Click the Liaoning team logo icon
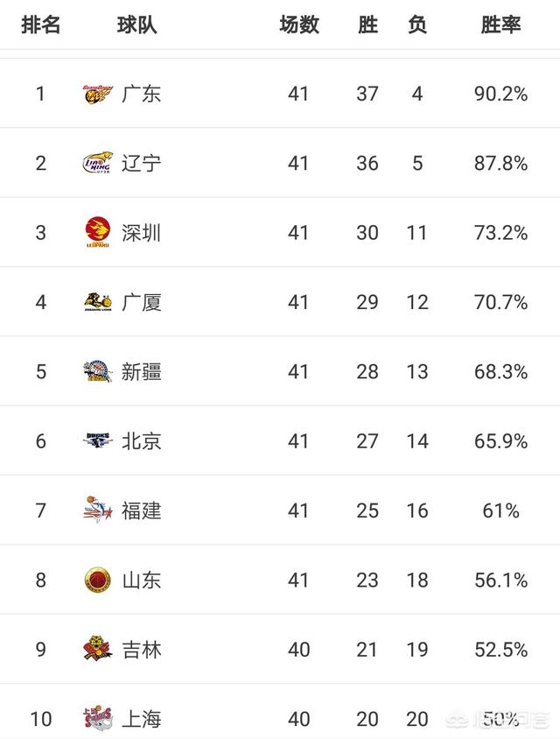The image size is (560, 739). click(98, 164)
